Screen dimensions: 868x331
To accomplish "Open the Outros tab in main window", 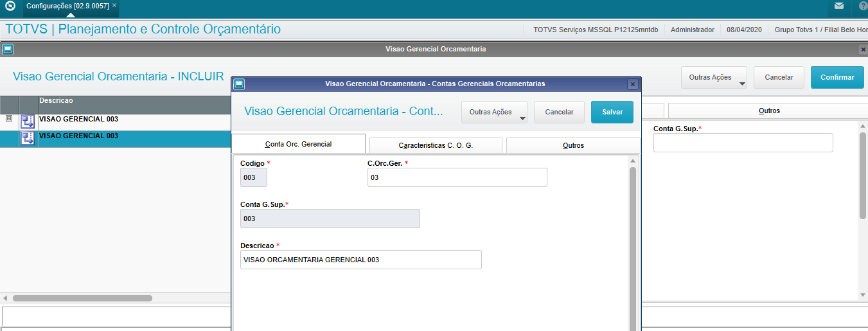I will pyautogui.click(x=768, y=111).
